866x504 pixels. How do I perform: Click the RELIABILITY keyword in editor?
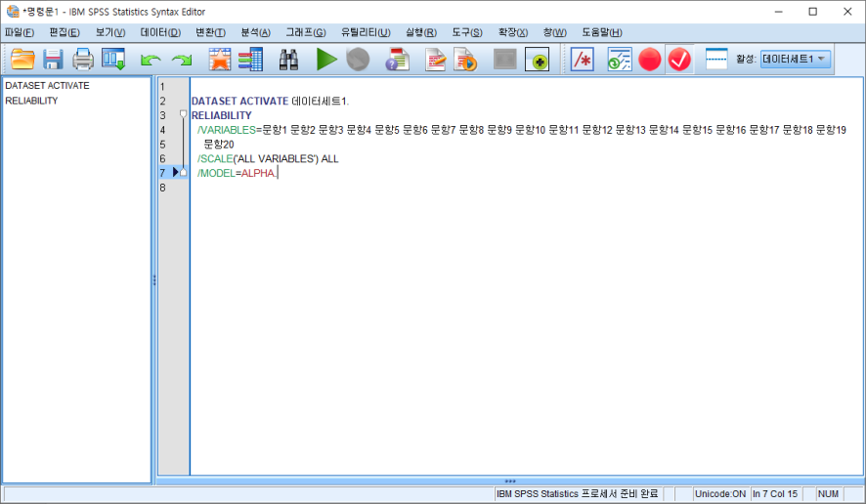click(x=222, y=115)
